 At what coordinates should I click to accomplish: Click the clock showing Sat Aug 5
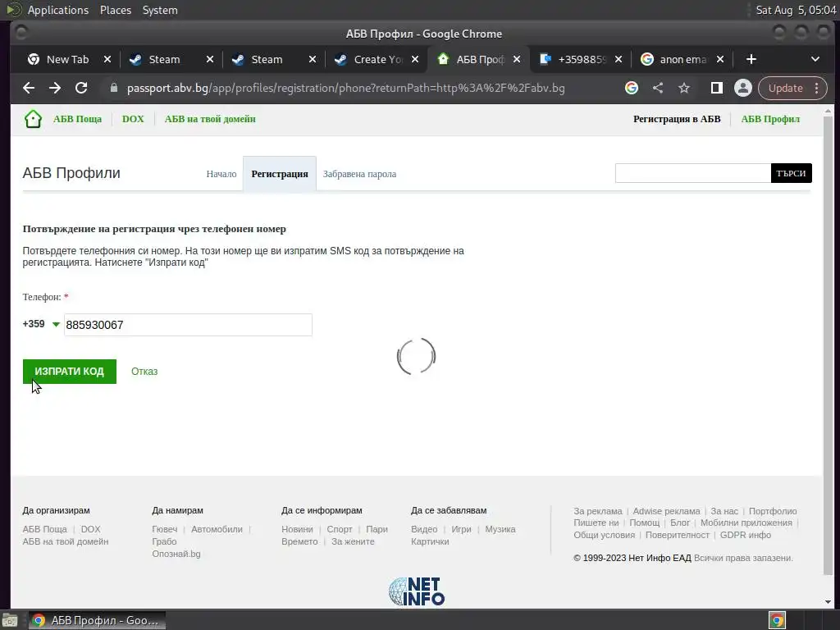coord(796,10)
